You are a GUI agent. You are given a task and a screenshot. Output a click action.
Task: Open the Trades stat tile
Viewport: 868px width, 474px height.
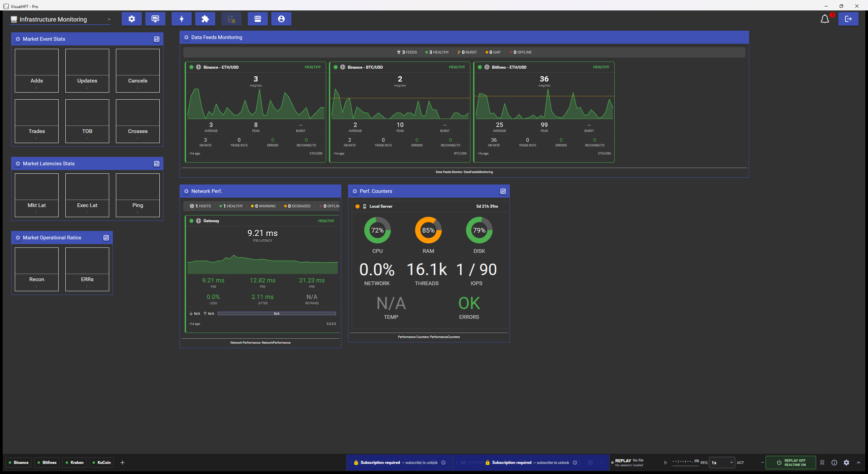coord(37,121)
